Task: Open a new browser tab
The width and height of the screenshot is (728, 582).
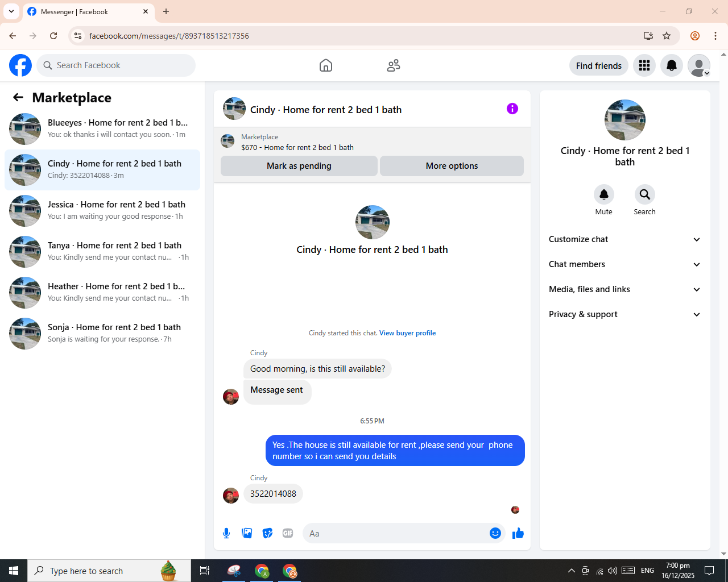Action: [x=166, y=11]
